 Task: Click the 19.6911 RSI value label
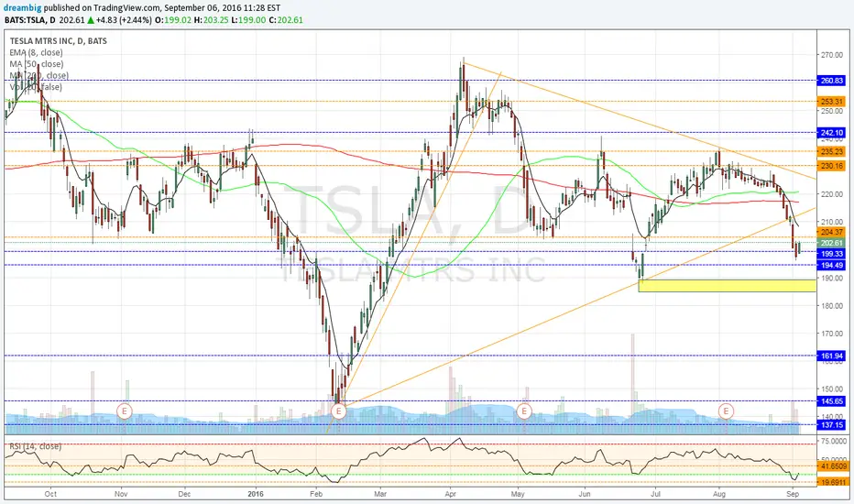[833, 482]
